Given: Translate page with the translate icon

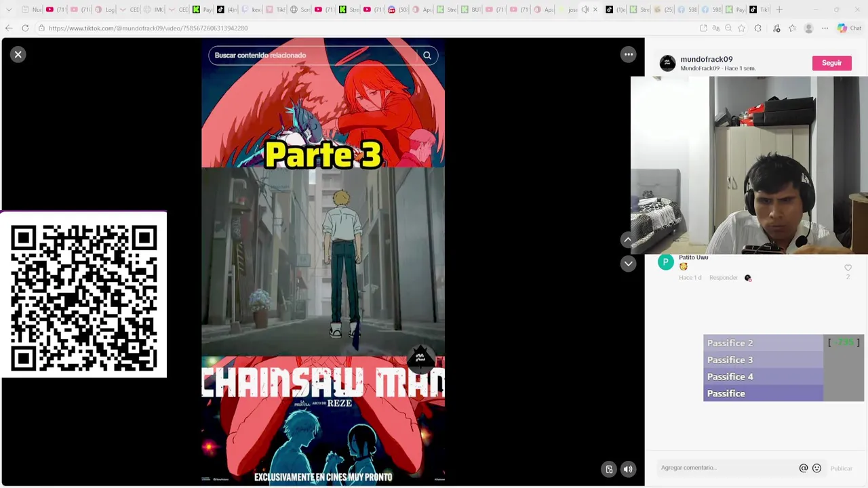Looking at the screenshot, I should pos(716,28).
